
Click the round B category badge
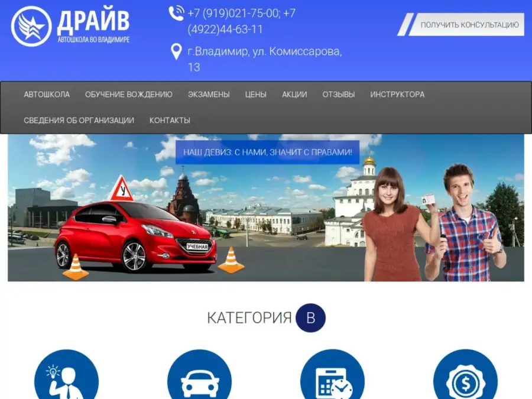[x=310, y=318]
